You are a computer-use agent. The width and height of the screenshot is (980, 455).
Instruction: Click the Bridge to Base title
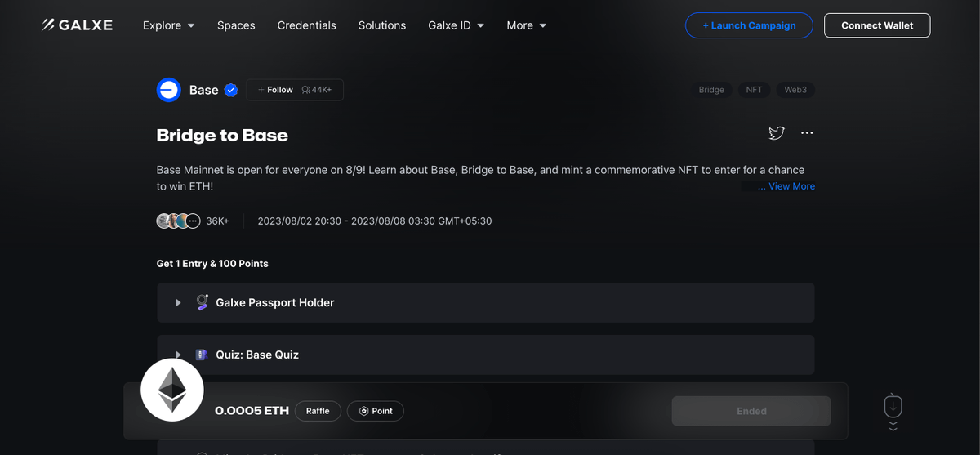(222, 135)
